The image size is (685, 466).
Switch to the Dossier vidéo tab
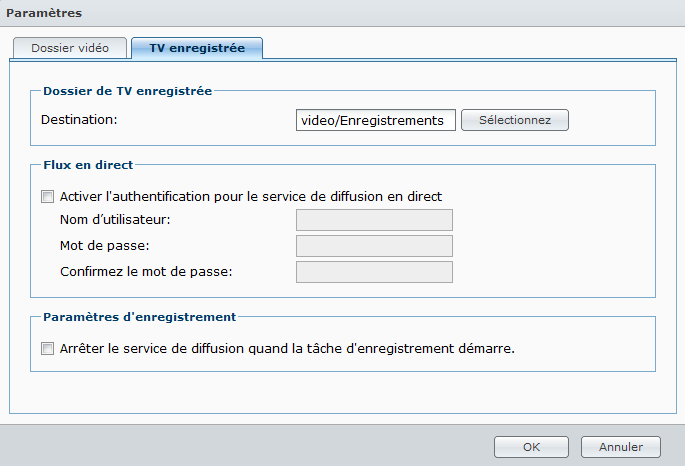[70, 48]
